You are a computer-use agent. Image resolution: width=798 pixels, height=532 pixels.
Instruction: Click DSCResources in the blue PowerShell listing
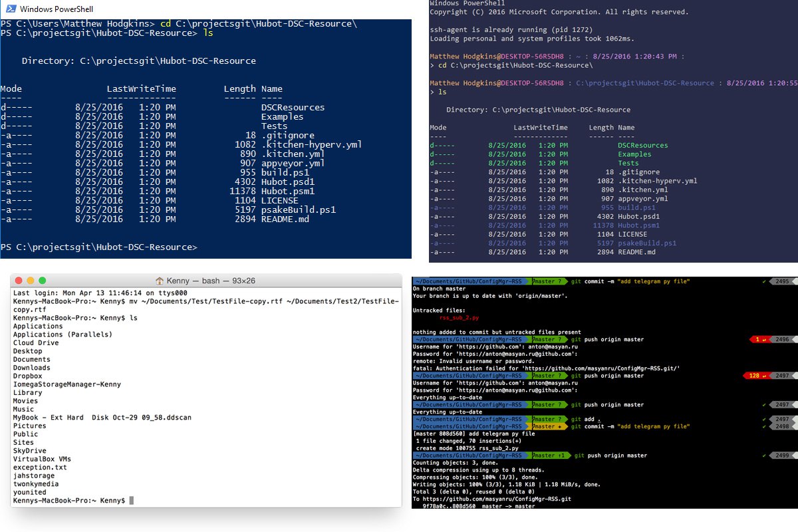293,107
